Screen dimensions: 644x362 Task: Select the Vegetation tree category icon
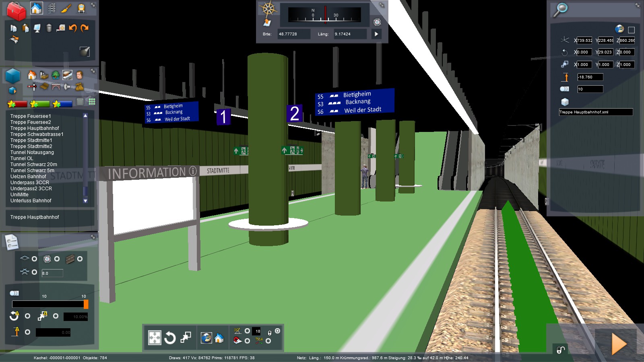pos(56,75)
